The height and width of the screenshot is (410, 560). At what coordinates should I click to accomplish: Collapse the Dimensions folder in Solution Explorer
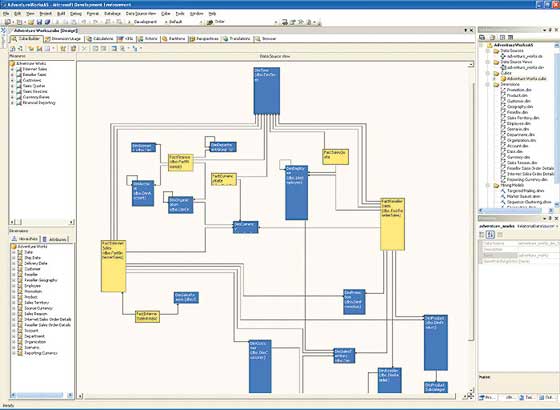click(x=488, y=85)
